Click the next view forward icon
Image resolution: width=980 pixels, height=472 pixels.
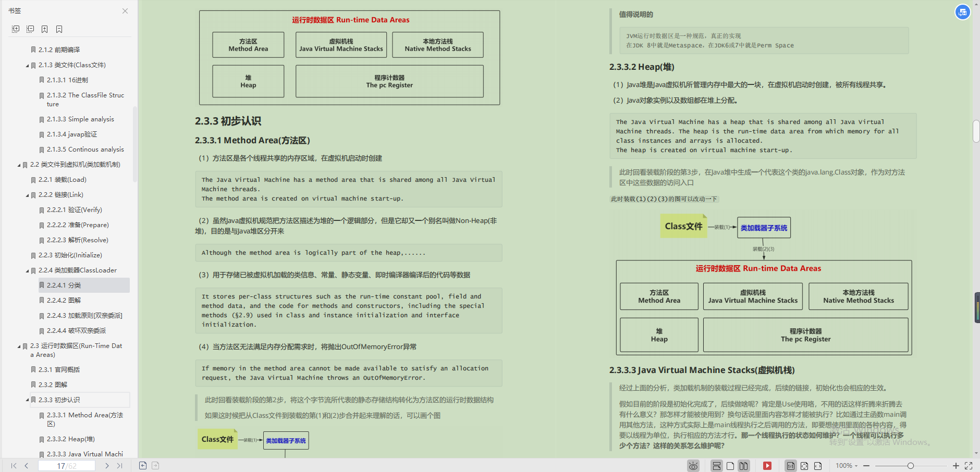[155, 466]
